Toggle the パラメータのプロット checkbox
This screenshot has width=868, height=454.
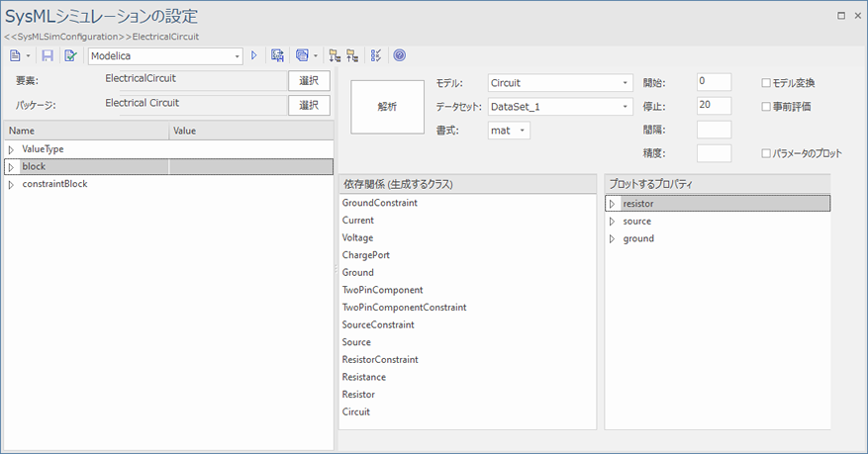pos(766,153)
